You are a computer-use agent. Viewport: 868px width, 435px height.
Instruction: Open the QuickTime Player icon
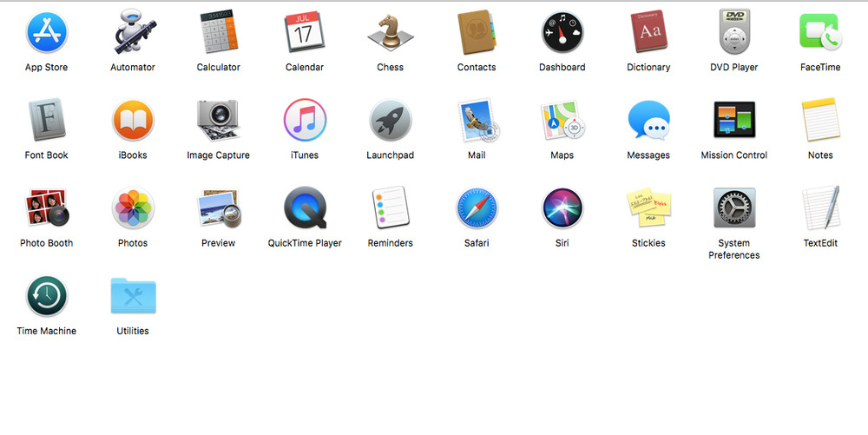click(305, 208)
